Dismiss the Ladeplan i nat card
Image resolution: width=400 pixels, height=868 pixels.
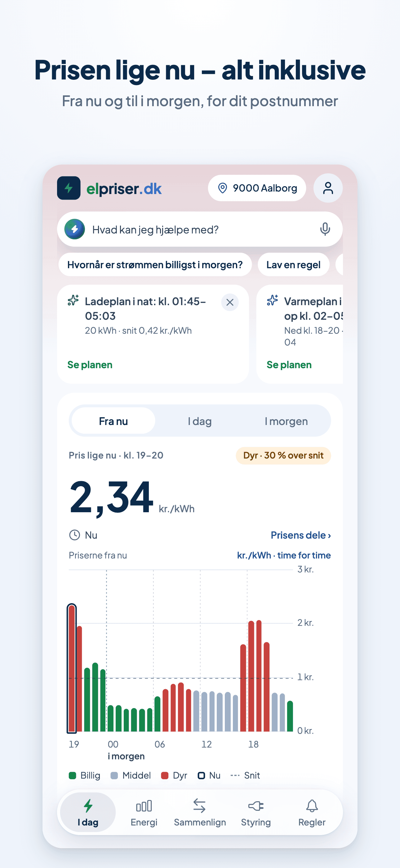tap(230, 302)
